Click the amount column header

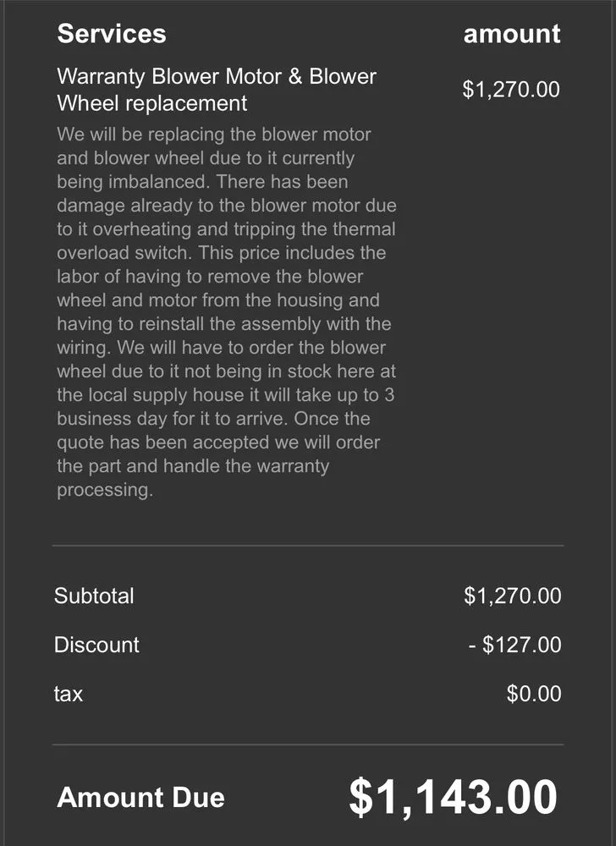(x=511, y=34)
